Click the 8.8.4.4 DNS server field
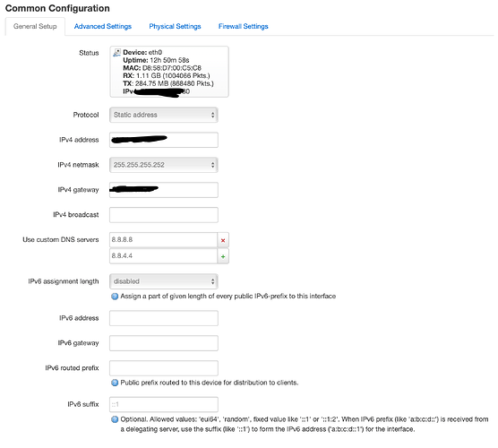 coord(163,256)
